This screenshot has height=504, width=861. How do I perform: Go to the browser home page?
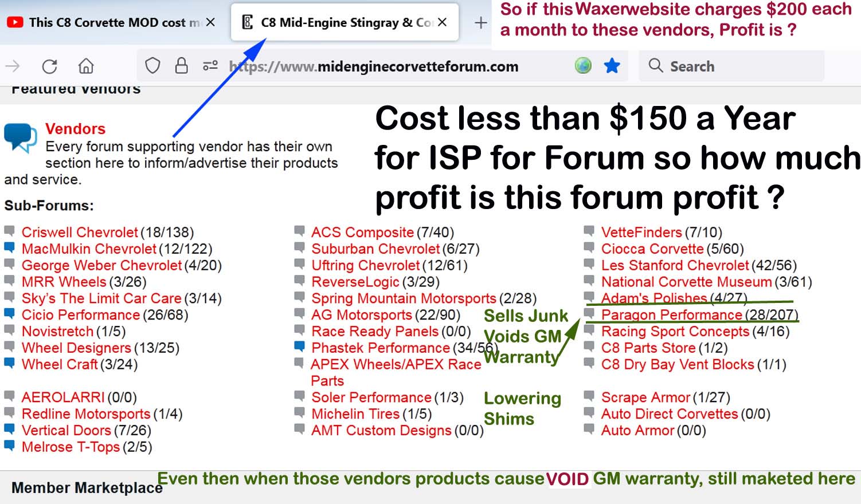(86, 66)
